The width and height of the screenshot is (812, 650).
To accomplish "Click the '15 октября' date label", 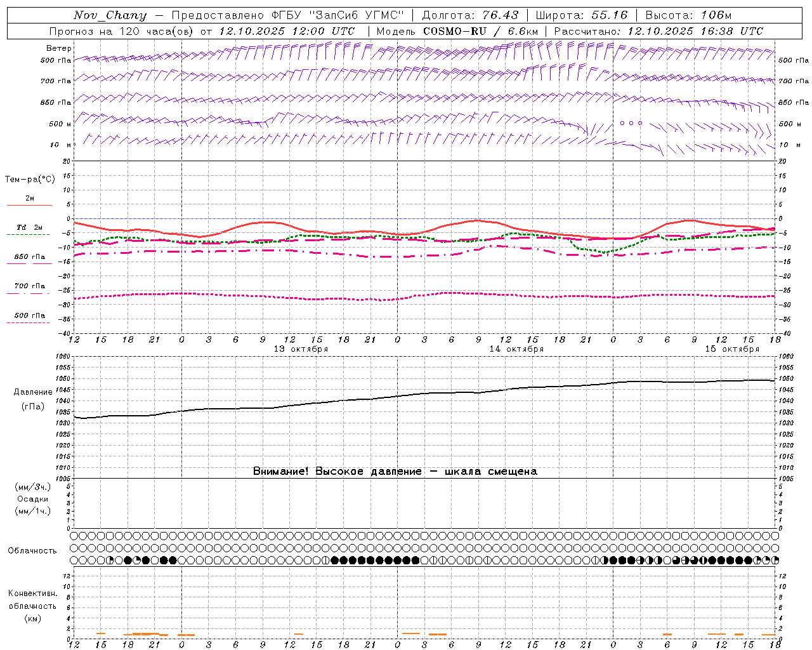I will [x=732, y=349].
